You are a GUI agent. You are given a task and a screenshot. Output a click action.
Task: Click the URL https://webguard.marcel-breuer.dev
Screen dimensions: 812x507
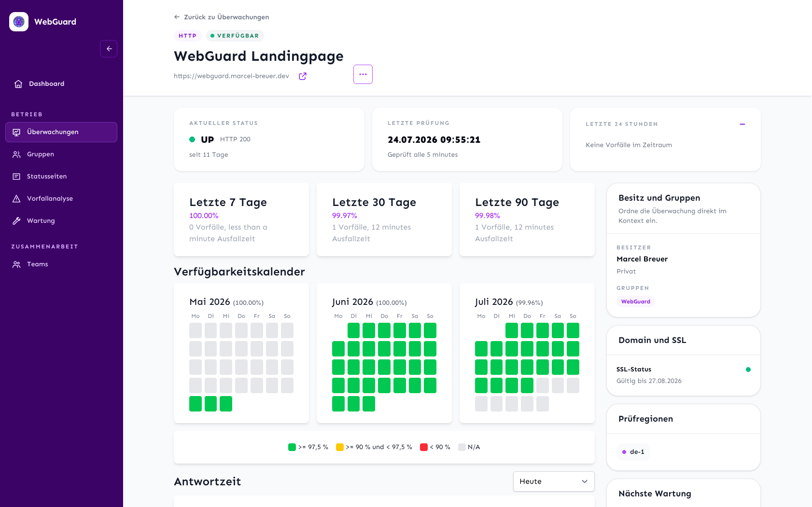pyautogui.click(x=231, y=76)
